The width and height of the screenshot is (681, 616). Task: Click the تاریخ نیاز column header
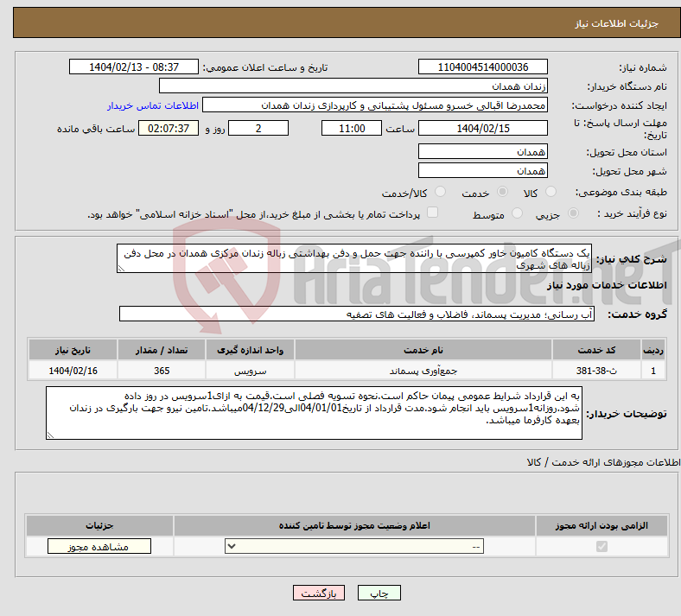pos(73,350)
